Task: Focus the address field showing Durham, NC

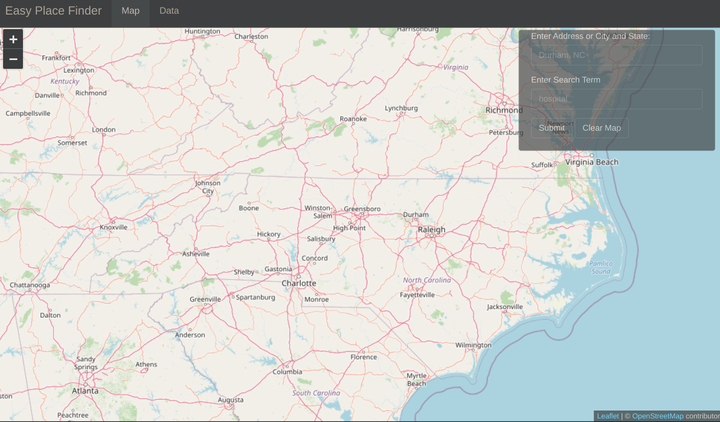Action: (617, 55)
